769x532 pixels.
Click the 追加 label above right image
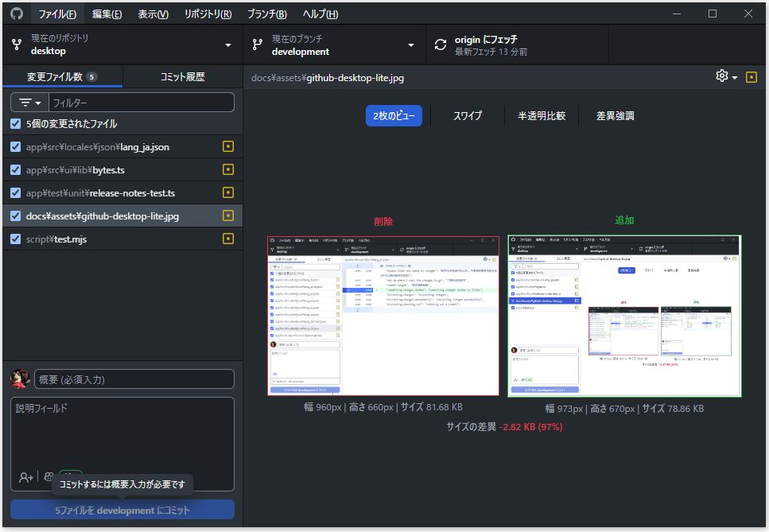pos(624,220)
